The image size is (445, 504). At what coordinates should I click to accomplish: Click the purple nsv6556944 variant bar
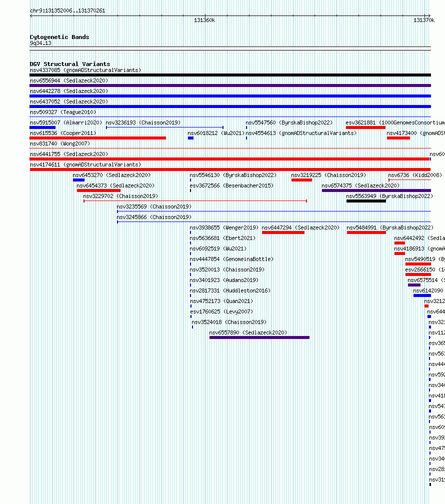[230, 85]
